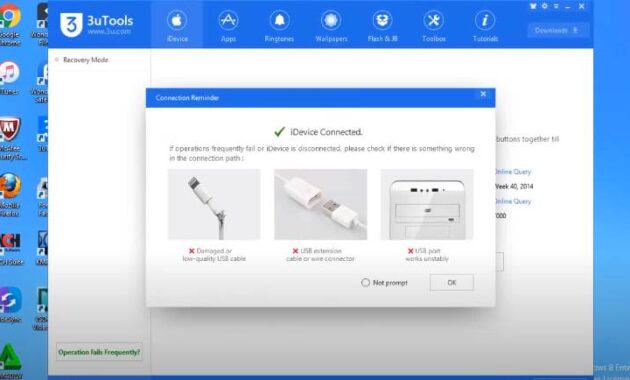Minimize the 3uTools window
Image resolution: width=630 pixels, height=380 pixels.
point(567,6)
